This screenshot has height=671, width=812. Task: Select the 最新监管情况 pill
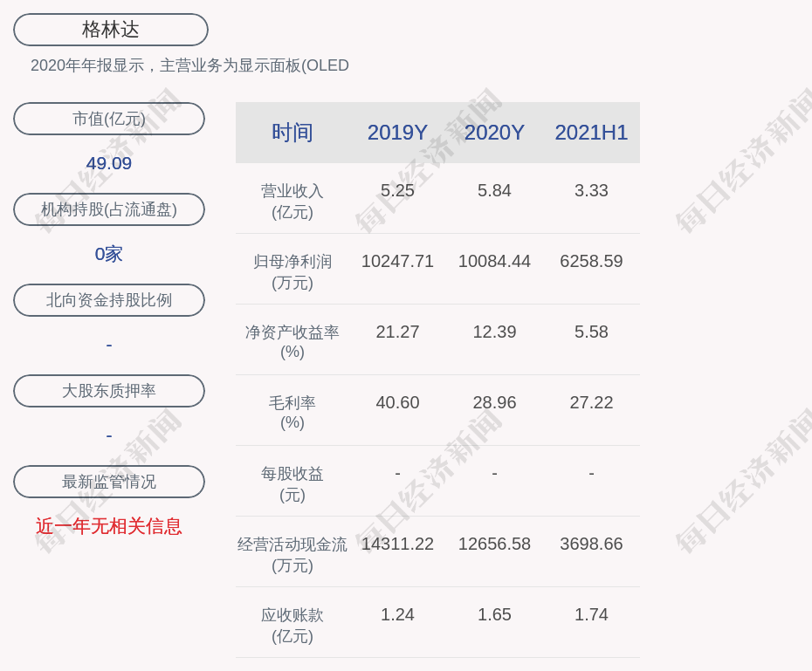pyautogui.click(x=109, y=482)
